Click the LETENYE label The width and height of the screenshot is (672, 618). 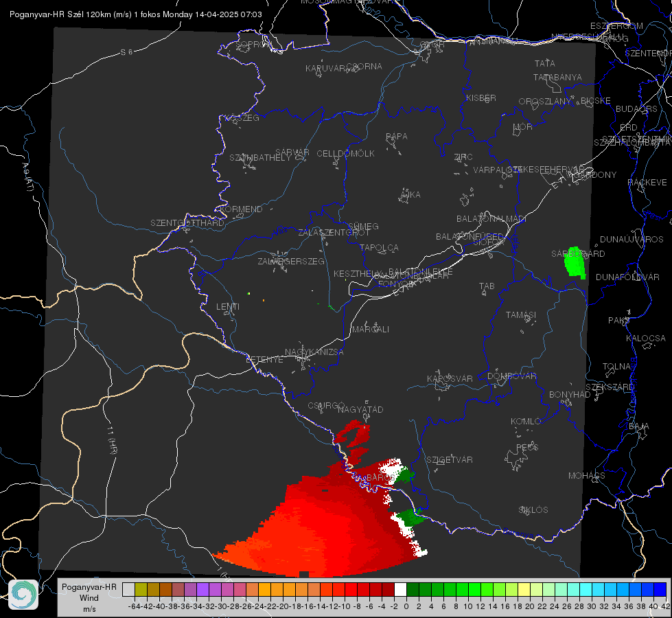click(264, 360)
